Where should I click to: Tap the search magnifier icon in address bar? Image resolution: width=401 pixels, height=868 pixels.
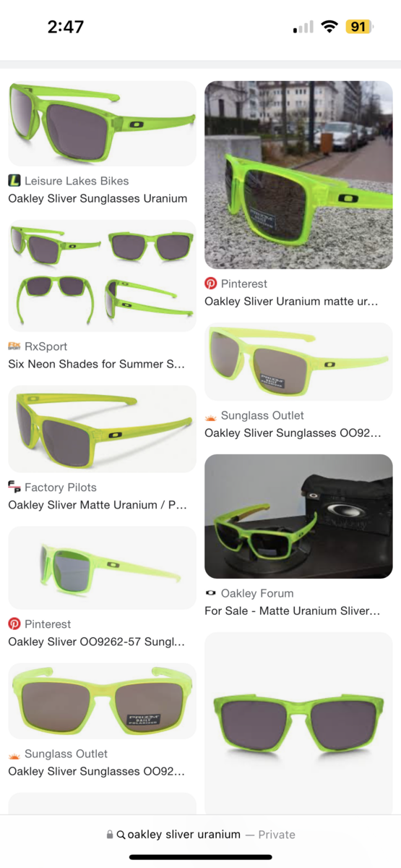click(121, 835)
